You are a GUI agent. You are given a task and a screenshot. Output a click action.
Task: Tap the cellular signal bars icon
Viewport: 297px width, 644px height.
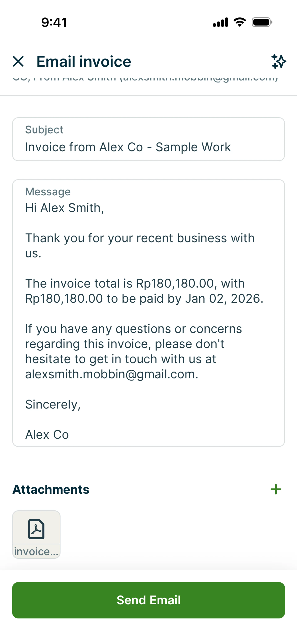[x=220, y=22]
